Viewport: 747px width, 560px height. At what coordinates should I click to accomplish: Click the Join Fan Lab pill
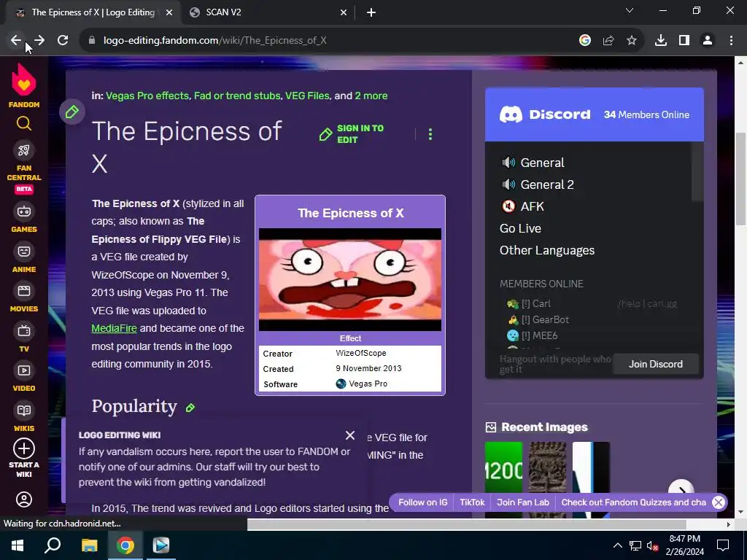click(x=522, y=502)
